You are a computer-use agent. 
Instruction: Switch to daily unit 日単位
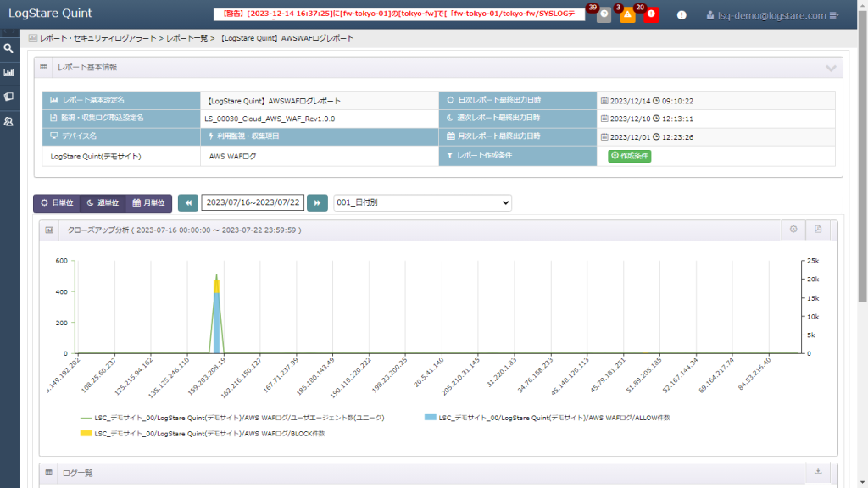(x=57, y=203)
